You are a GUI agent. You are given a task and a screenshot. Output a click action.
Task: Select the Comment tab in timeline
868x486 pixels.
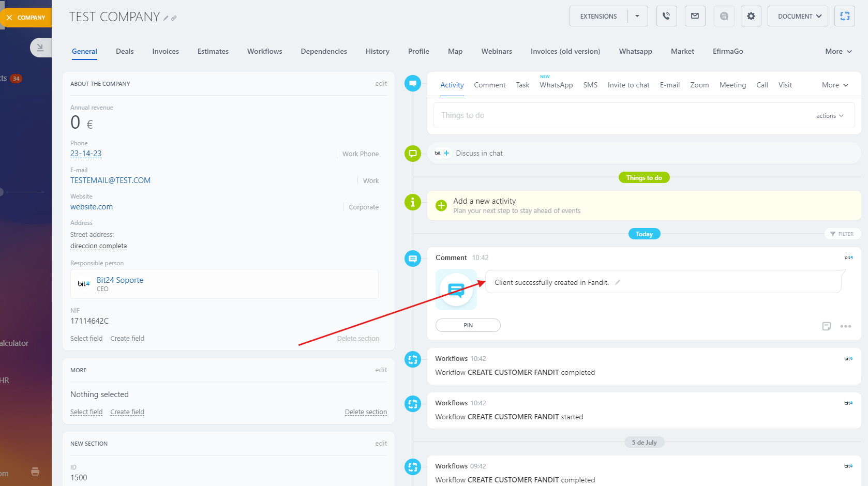tap(489, 85)
